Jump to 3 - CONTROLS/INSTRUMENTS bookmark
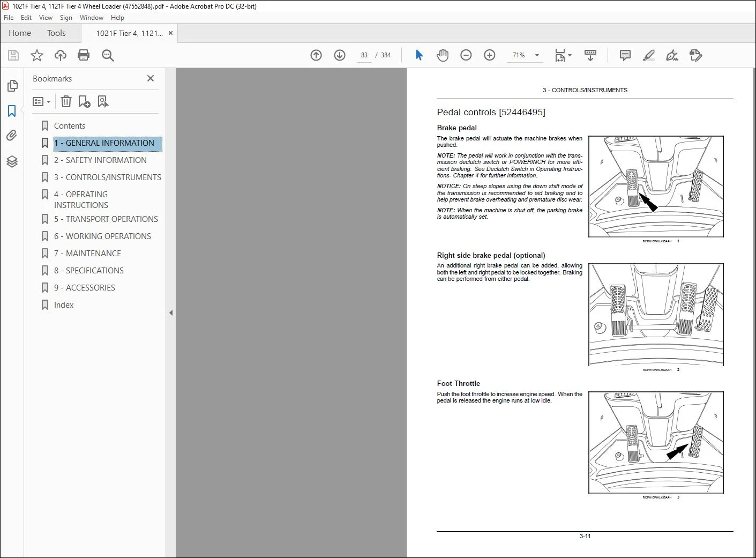Image resolution: width=756 pixels, height=558 pixels. 108,177
